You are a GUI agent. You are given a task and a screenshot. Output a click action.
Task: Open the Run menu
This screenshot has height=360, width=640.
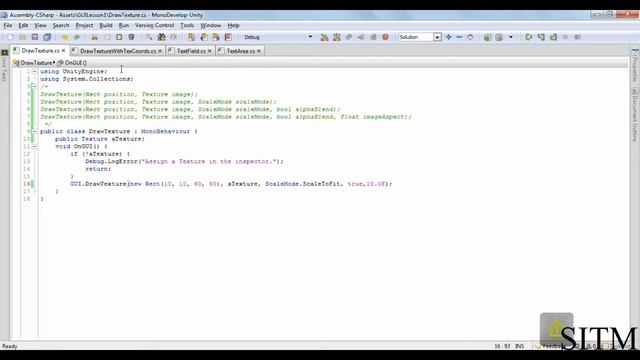[124, 25]
